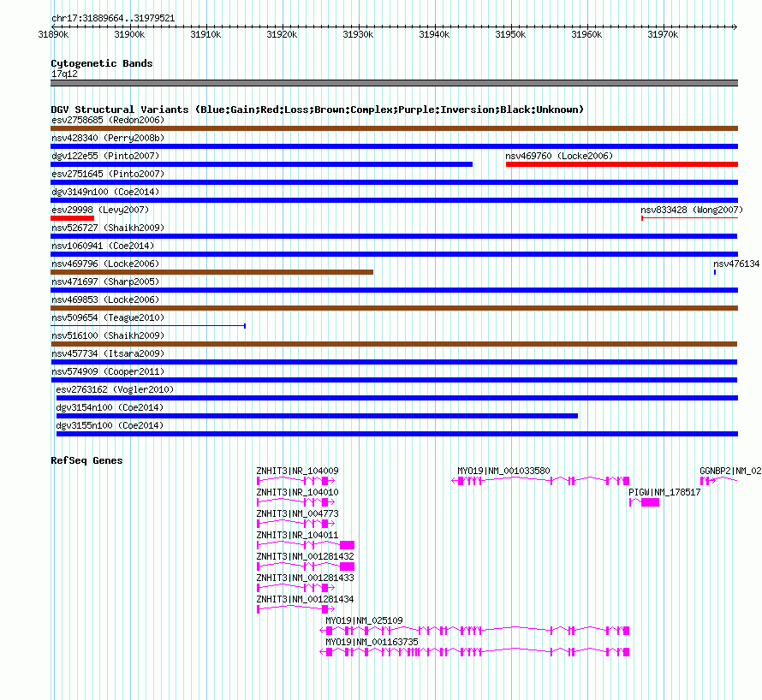Click the nsv469796 (Locke2006) brown complex bar

point(211,272)
